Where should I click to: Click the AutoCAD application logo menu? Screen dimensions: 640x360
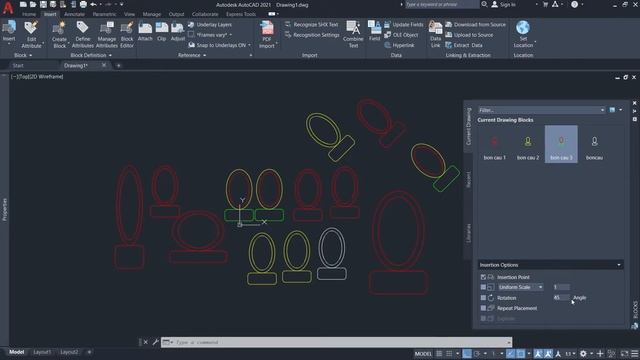click(8, 7)
